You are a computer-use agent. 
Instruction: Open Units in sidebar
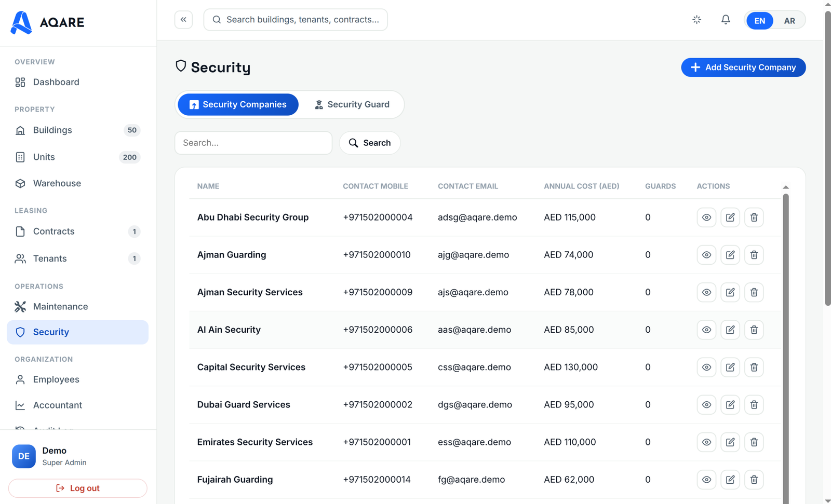(77, 157)
